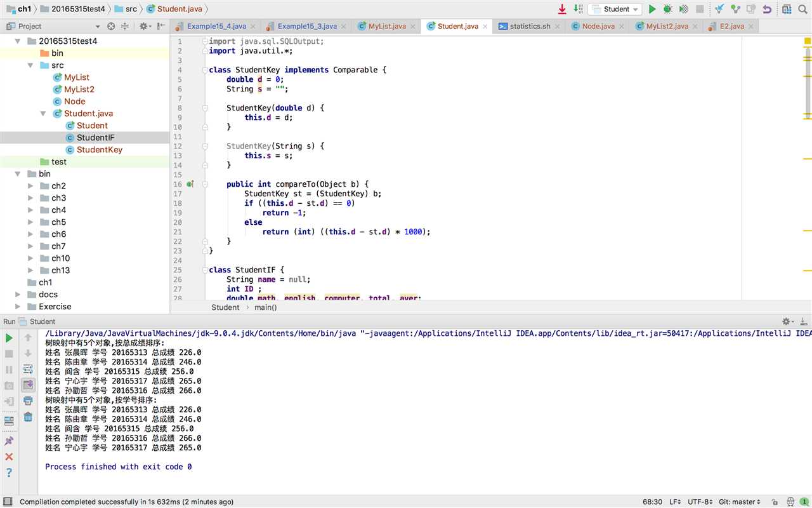Click the red download/update project icon
The width and height of the screenshot is (812, 508).
562,9
